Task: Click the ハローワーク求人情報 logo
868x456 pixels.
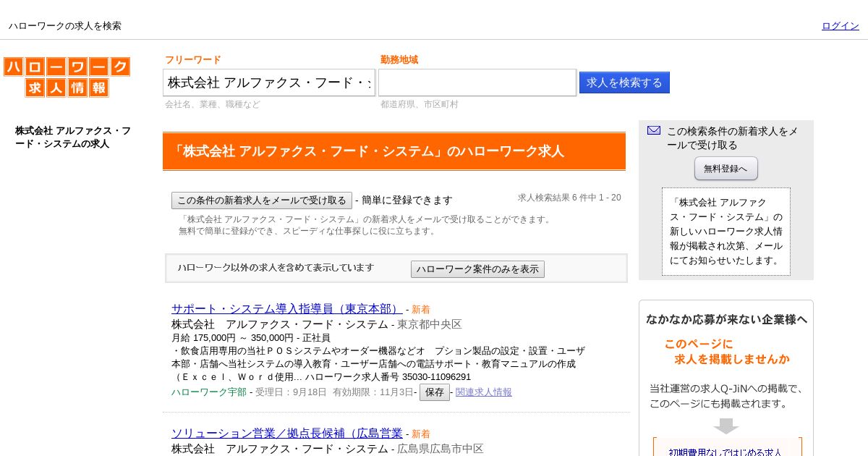Action: [67, 77]
